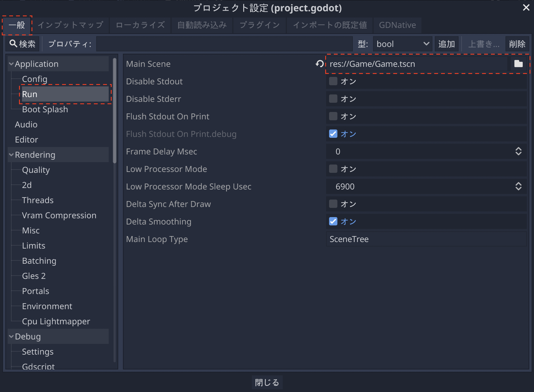Click the プロパティ property input field

coord(225,44)
